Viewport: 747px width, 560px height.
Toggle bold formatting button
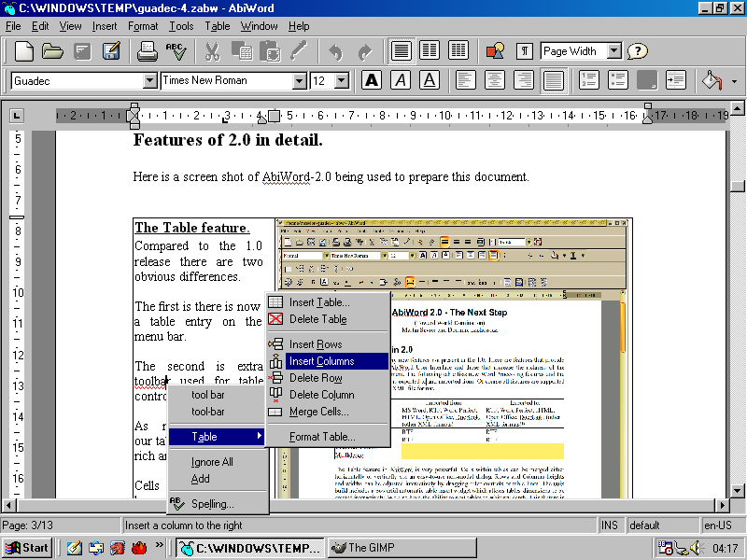pos(372,80)
